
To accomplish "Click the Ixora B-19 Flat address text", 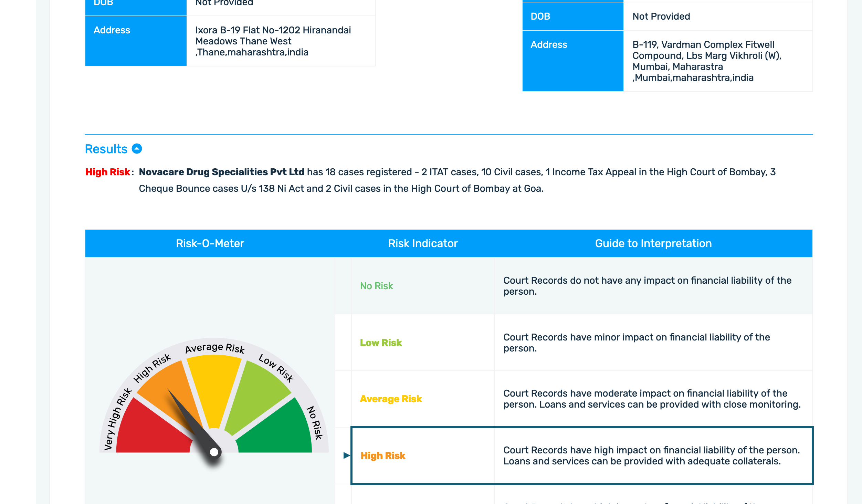I will tap(273, 41).
